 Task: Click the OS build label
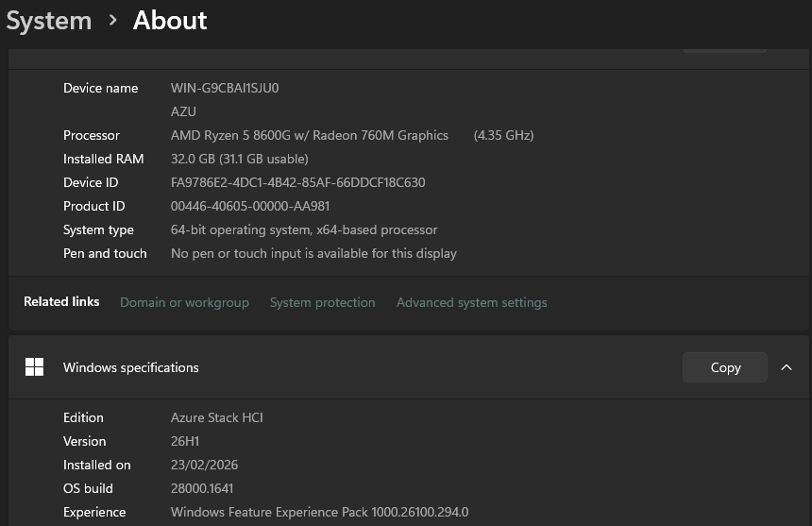pos(88,488)
